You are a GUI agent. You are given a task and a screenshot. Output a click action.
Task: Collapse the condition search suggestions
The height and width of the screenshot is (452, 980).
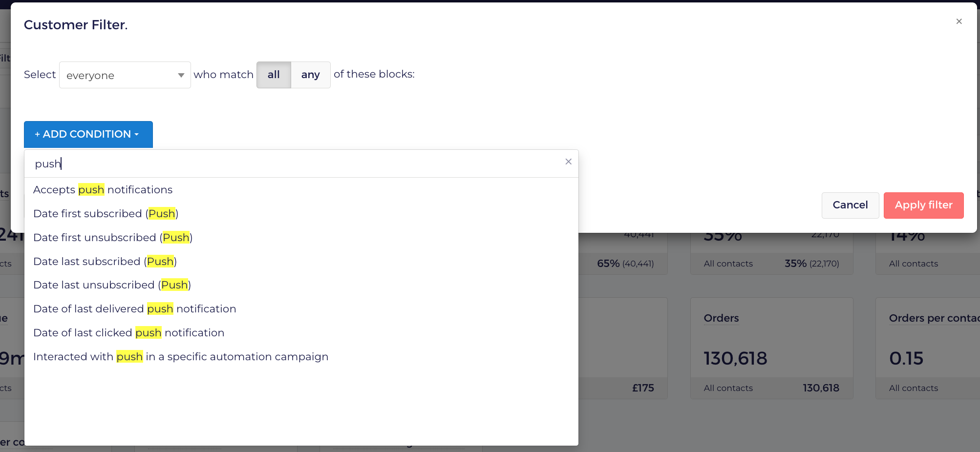click(x=568, y=162)
